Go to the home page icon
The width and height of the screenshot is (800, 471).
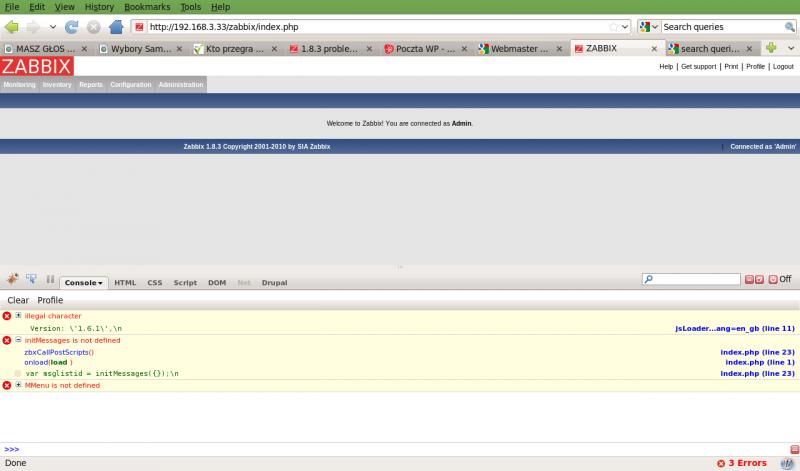pyautogui.click(x=116, y=27)
